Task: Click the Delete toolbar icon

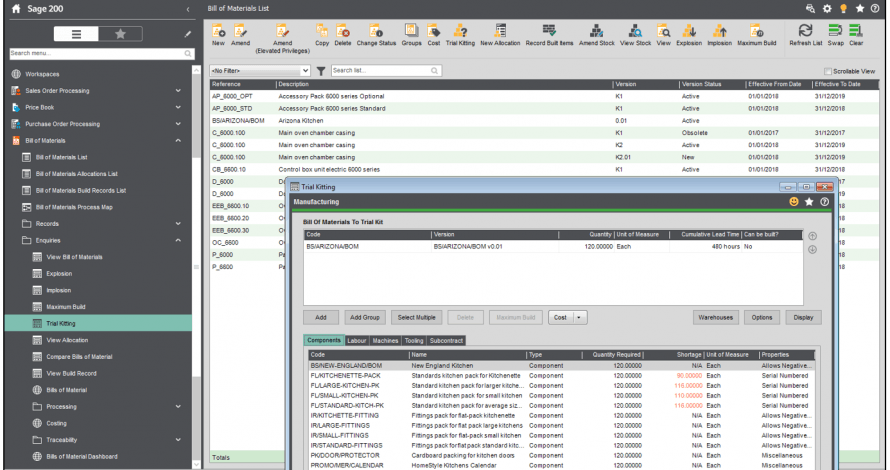Action: [x=342, y=35]
